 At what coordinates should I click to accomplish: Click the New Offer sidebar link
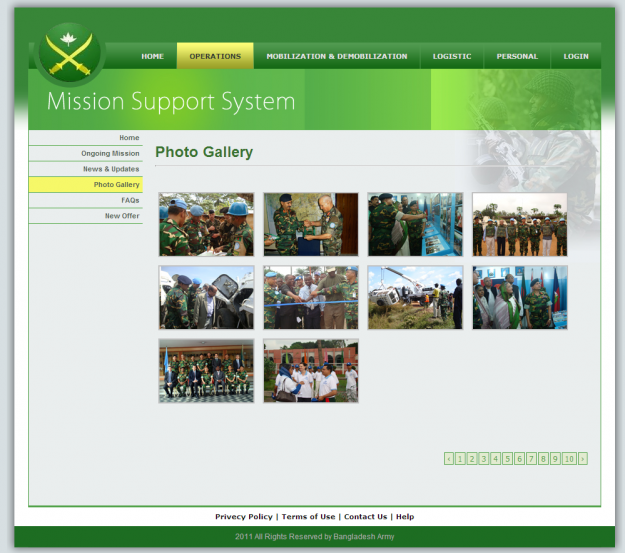click(122, 216)
